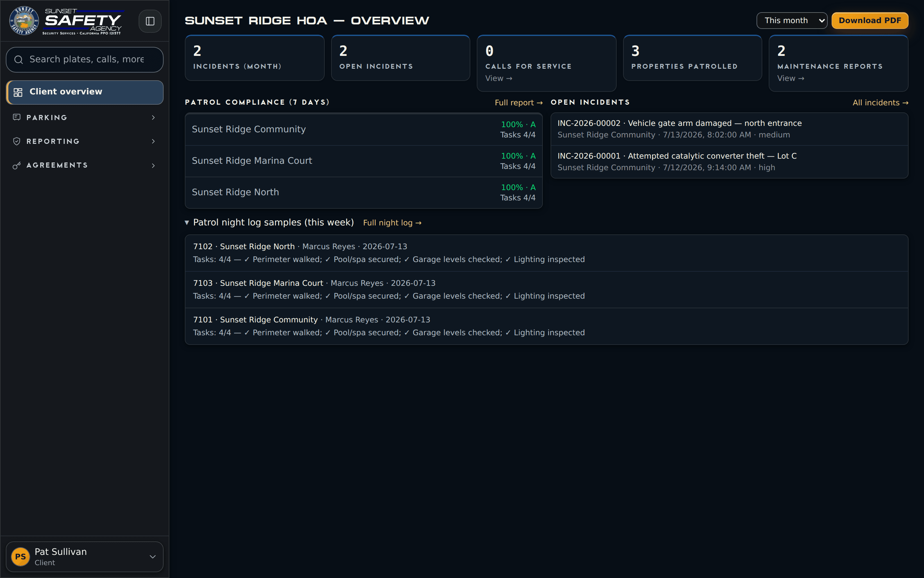Collapse the Patrol night log samples triangle

(x=187, y=223)
